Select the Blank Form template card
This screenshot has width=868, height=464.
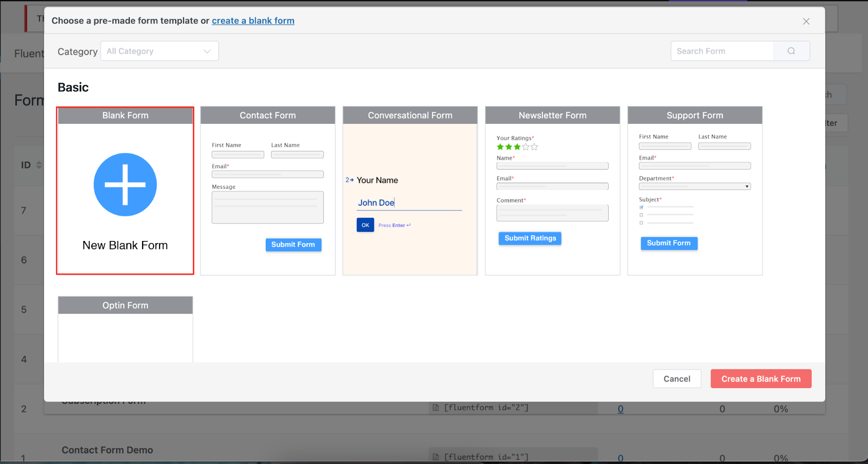click(x=125, y=190)
